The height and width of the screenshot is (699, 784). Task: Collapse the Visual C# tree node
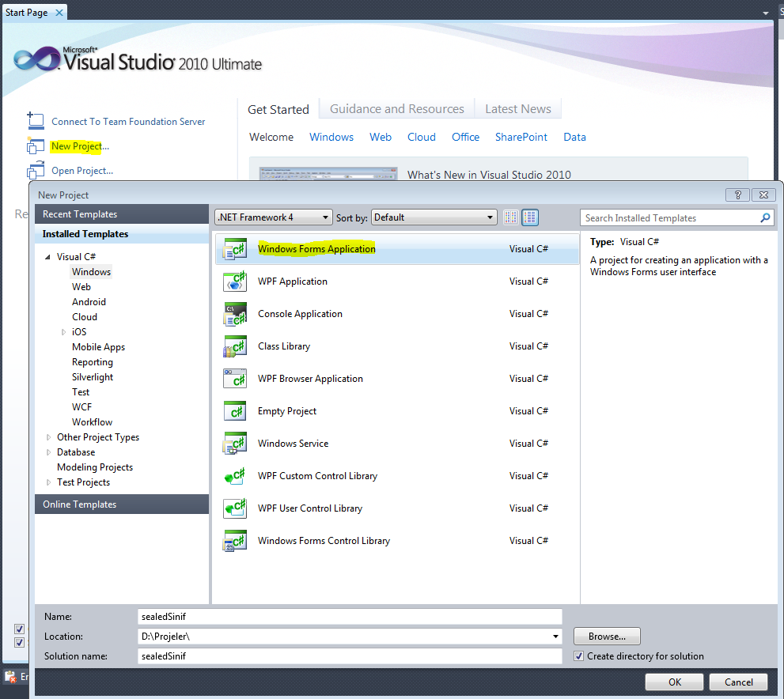(x=48, y=257)
